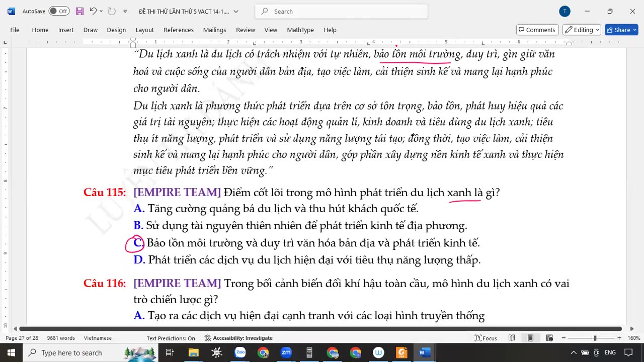Open the Draw ribbon tab
This screenshot has height=362, width=644.
point(91,30)
